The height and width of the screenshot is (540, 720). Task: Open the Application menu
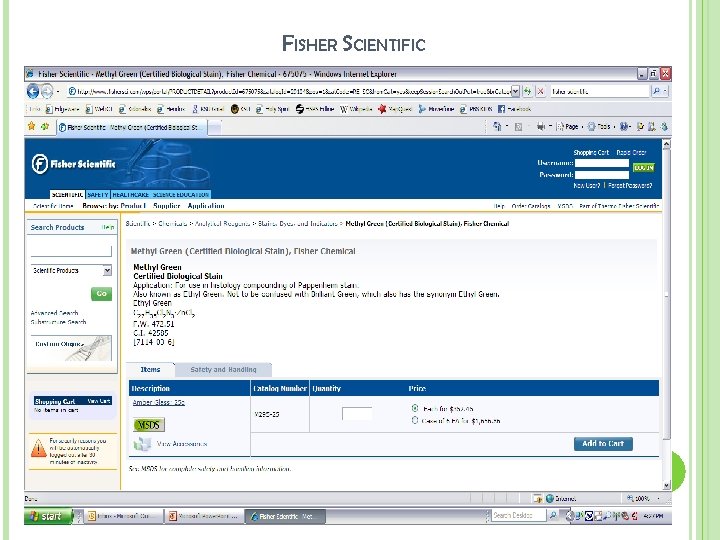click(x=206, y=206)
